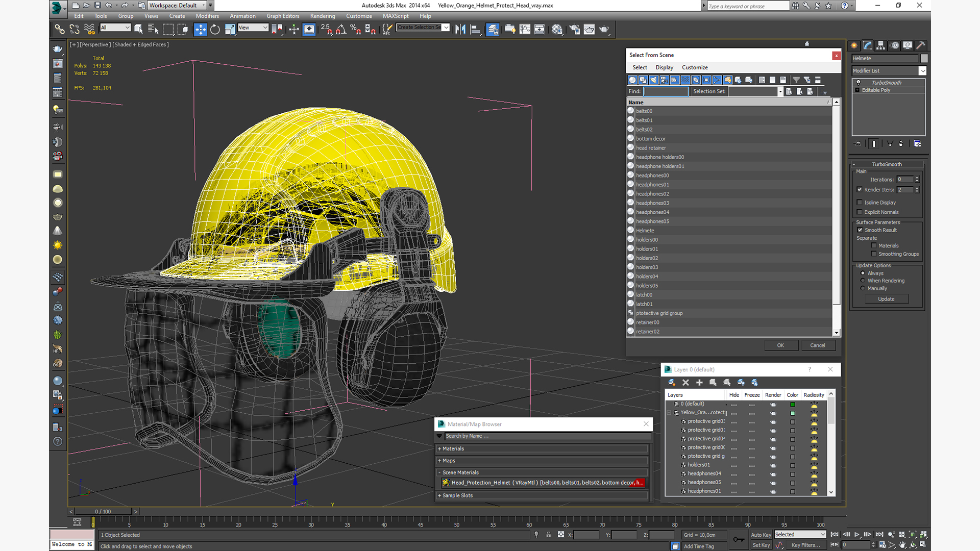Screen dimensions: 980x551
Task: Enable Explicit Normals checkbox
Action: click(x=860, y=212)
